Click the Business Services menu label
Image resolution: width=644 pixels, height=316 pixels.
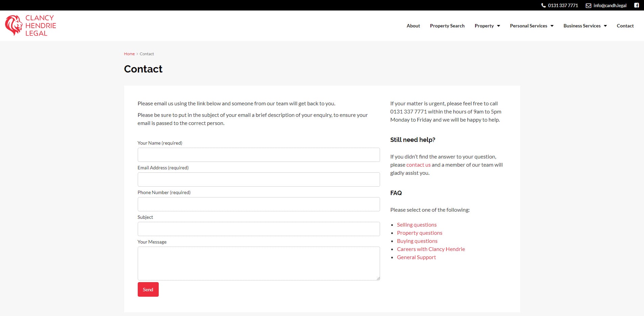pos(582,26)
